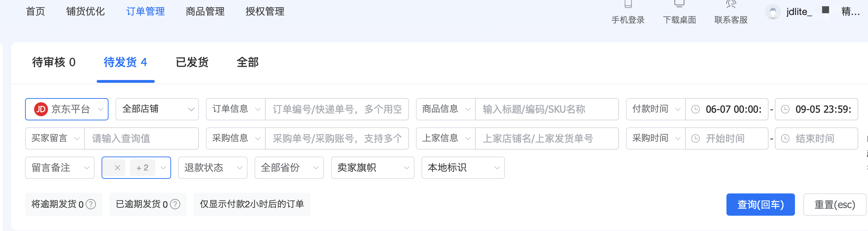Toggle 仅显示付款2小时后的订单 filter
Viewport: 868px width, 231px height.
[252, 204]
